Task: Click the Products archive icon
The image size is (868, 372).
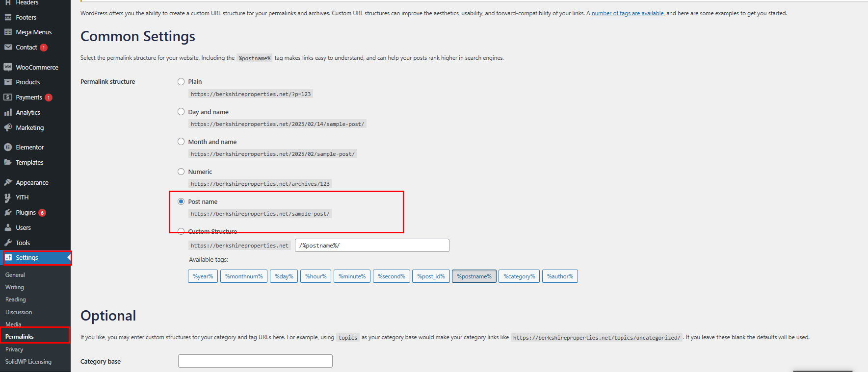Action: 8,82
